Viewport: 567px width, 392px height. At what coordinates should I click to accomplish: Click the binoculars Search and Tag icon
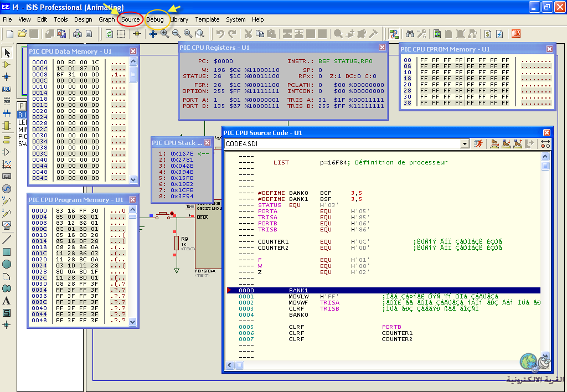tap(410, 34)
